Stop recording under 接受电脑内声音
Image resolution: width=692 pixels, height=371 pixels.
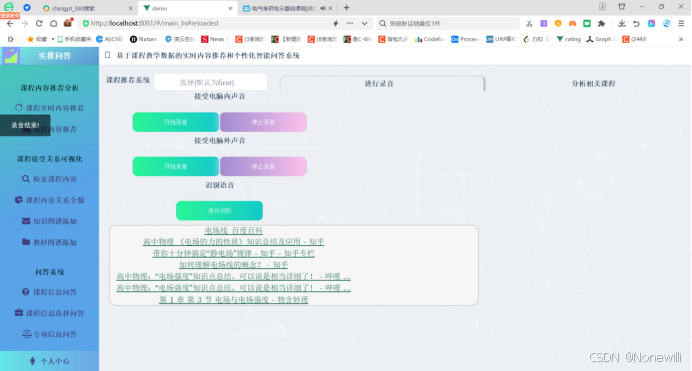[x=263, y=122]
